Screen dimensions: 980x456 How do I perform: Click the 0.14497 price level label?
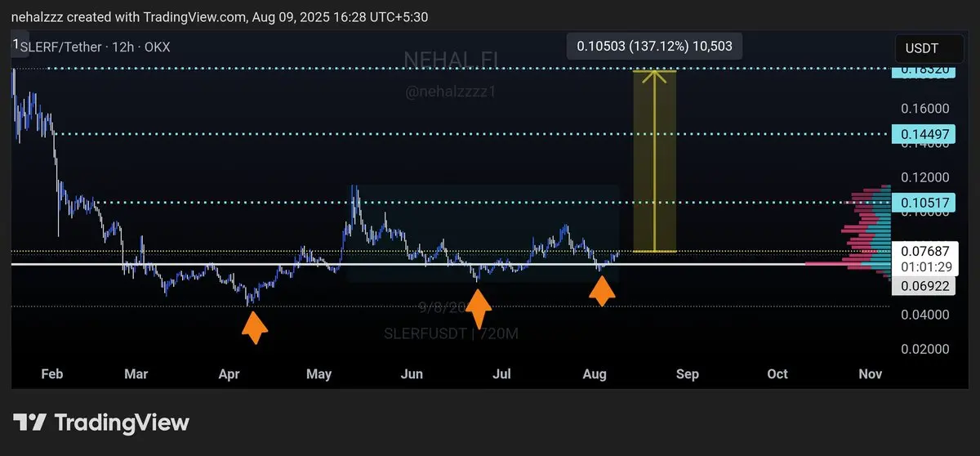click(x=922, y=133)
